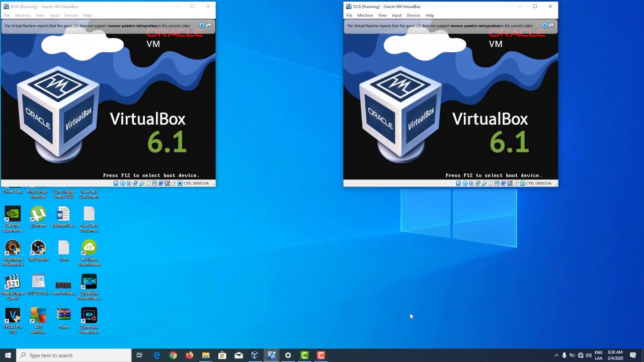644x362 pixels.
Task: Open the Input menu in DCB window
Action: click(x=397, y=15)
